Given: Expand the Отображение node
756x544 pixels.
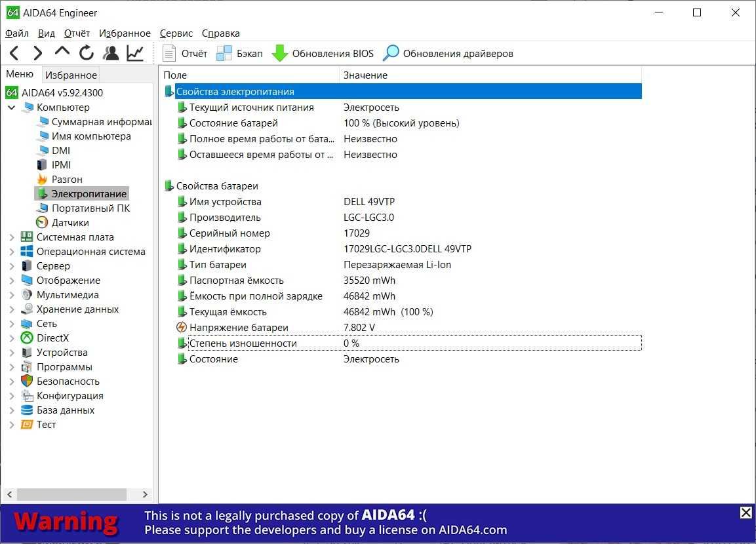Looking at the screenshot, I should point(12,281).
